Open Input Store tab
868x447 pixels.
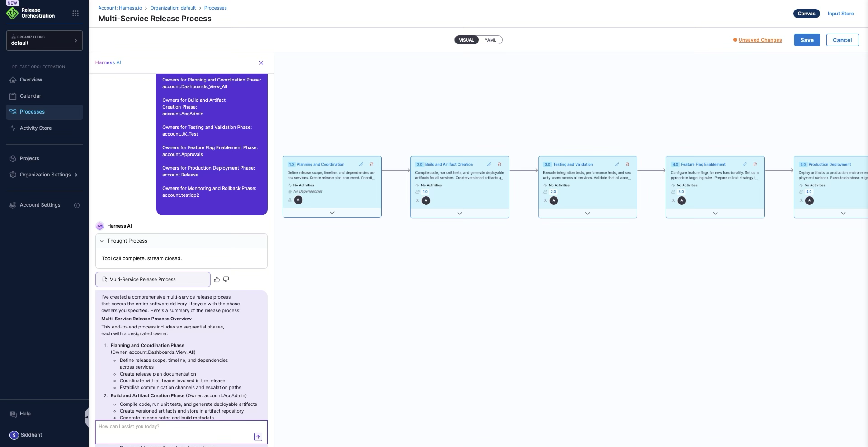click(840, 14)
